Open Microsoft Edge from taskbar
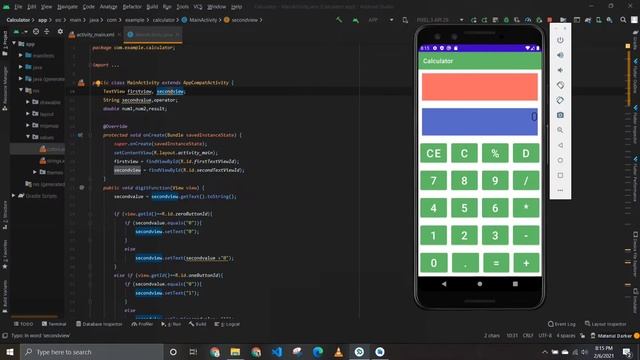This screenshot has width=640, height=360. [x=318, y=352]
